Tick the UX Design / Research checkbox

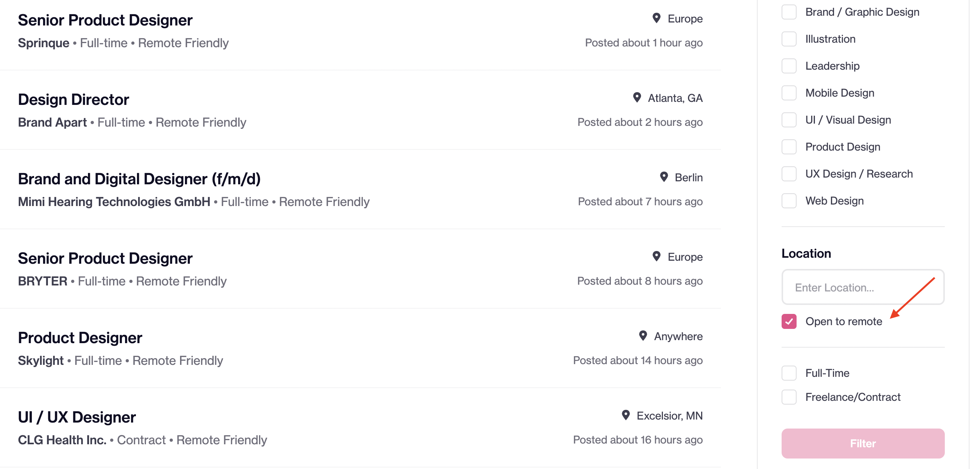pyautogui.click(x=789, y=174)
